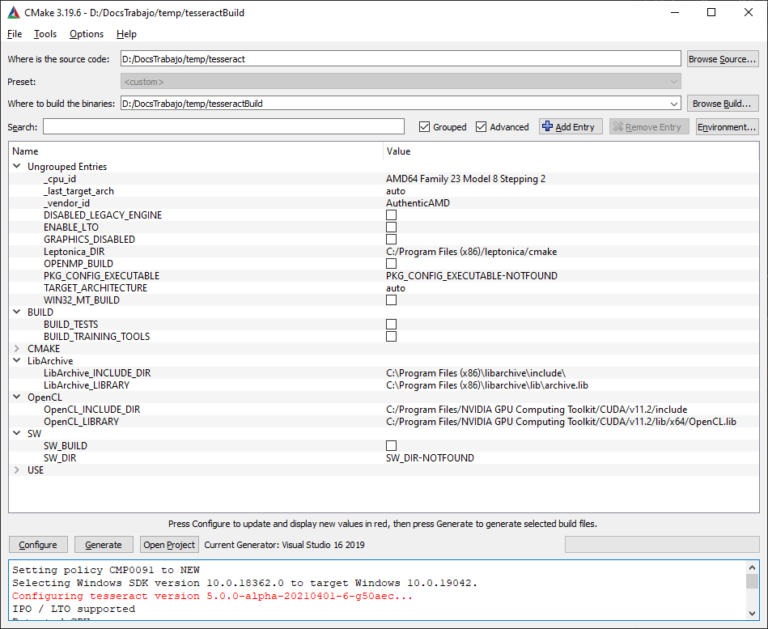Click the source code path field
This screenshot has width=768, height=629.
click(401, 59)
